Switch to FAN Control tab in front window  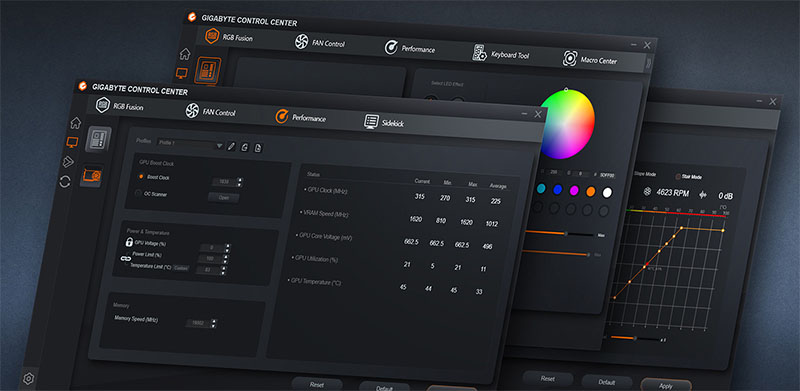(210, 111)
